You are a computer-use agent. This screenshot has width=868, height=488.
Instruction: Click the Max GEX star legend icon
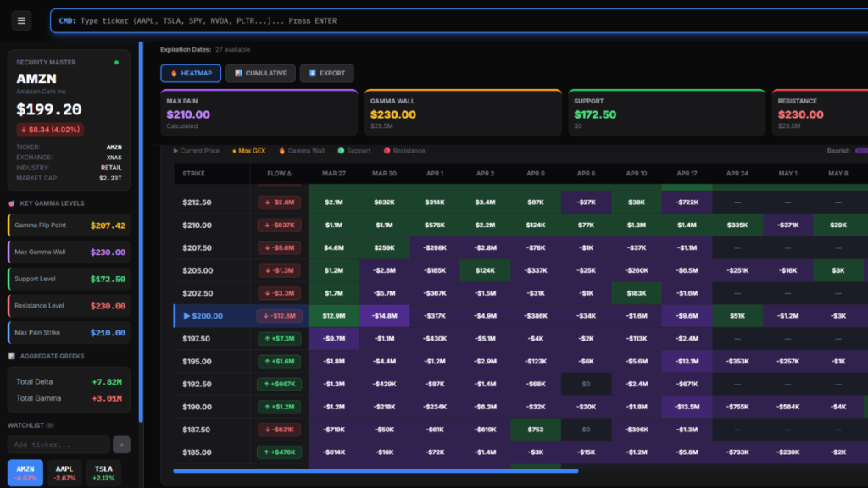[234, 151]
